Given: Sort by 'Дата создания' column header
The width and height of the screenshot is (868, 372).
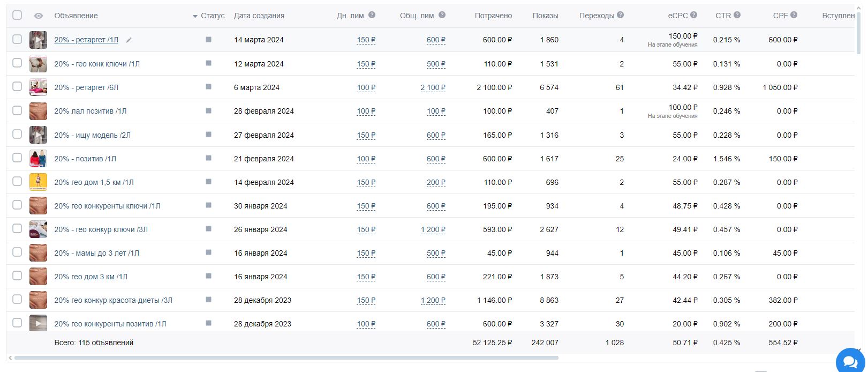Looking at the screenshot, I should (x=259, y=16).
